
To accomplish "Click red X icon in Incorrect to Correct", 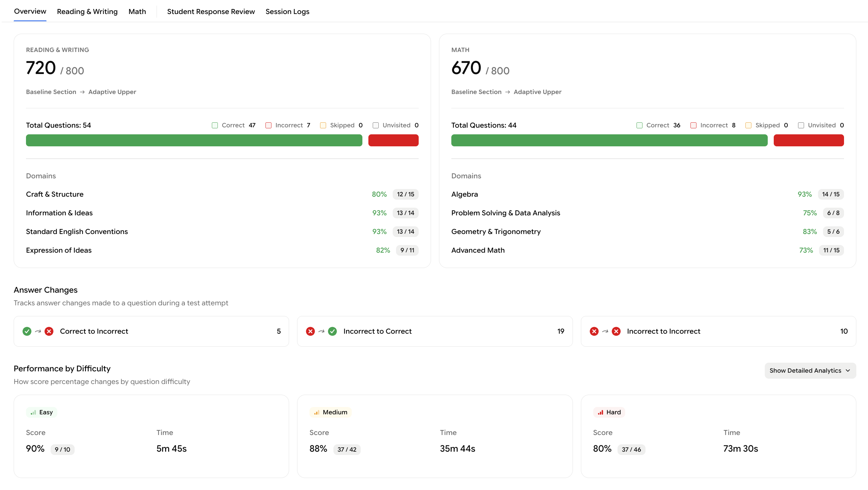I will [x=310, y=332].
